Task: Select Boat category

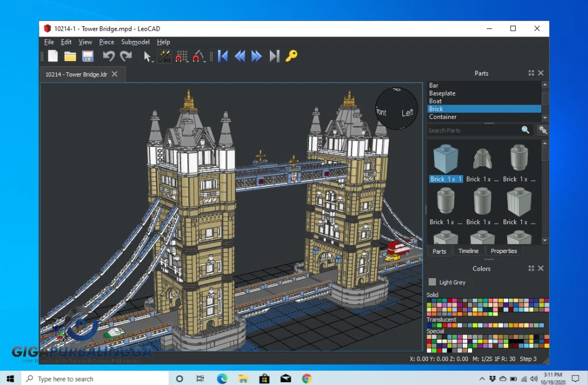Action: (x=484, y=101)
